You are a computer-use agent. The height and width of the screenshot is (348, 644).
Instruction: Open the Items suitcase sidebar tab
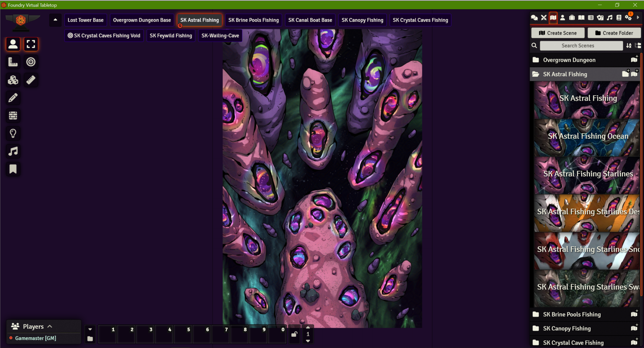pos(572,18)
